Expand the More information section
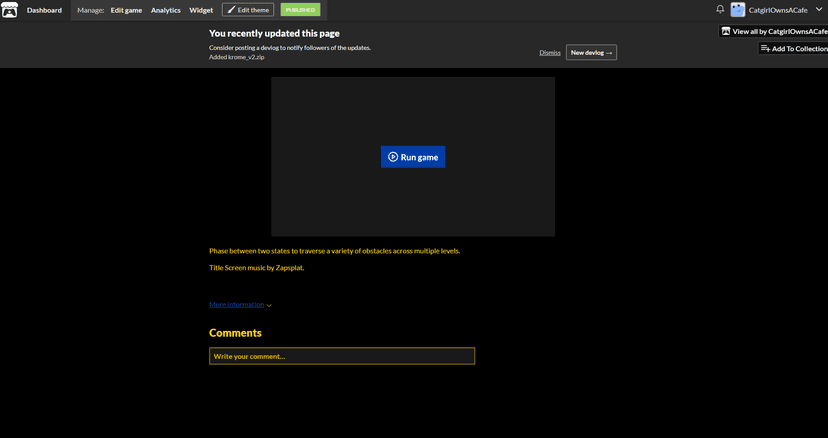Screen dimensions: 828x438 click(x=236, y=304)
